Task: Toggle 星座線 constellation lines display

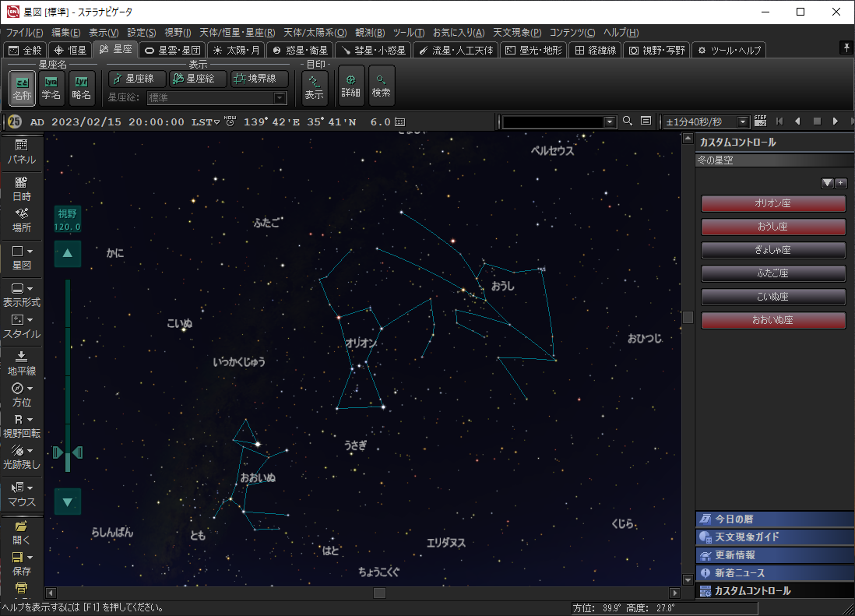Action: pyautogui.click(x=137, y=79)
